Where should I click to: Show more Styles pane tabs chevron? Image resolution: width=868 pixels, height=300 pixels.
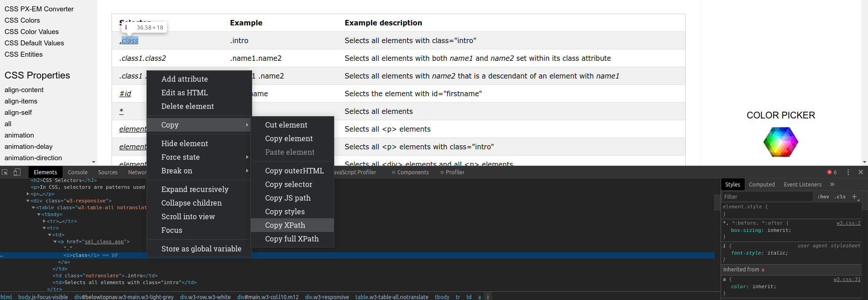point(832,184)
